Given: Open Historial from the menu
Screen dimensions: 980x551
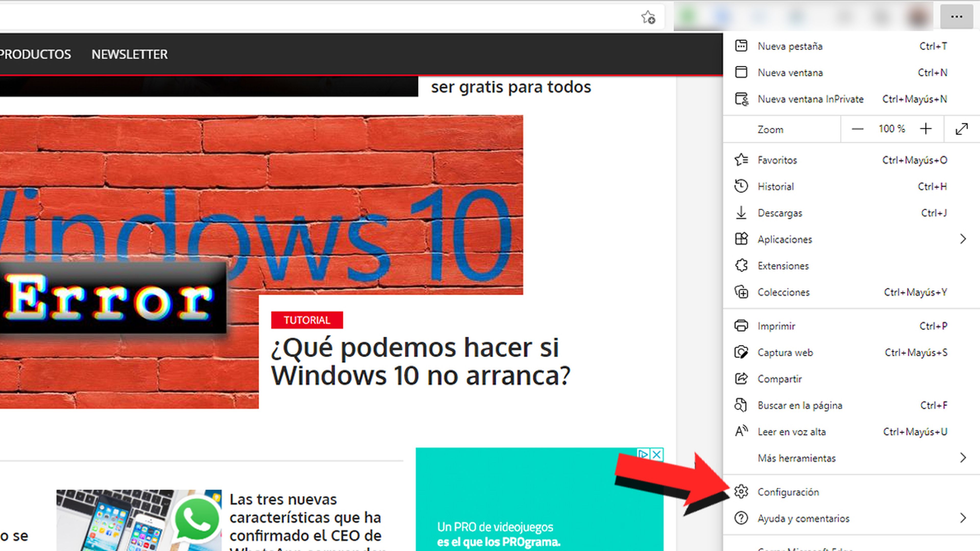Looking at the screenshot, I should (x=851, y=186).
